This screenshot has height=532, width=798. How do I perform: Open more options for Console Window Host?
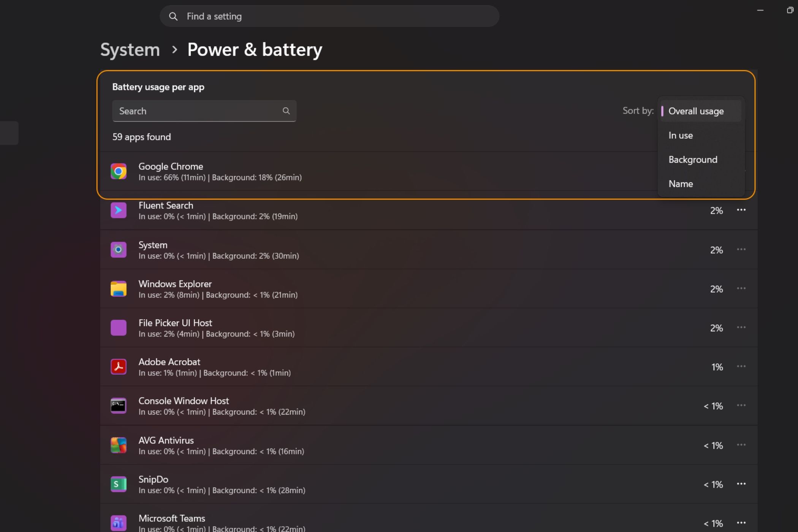click(x=741, y=405)
